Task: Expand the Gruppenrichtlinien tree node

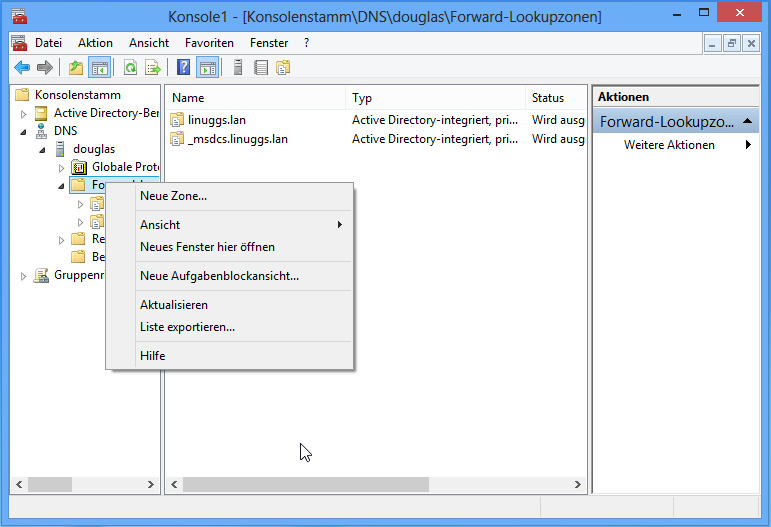Action: click(x=24, y=276)
